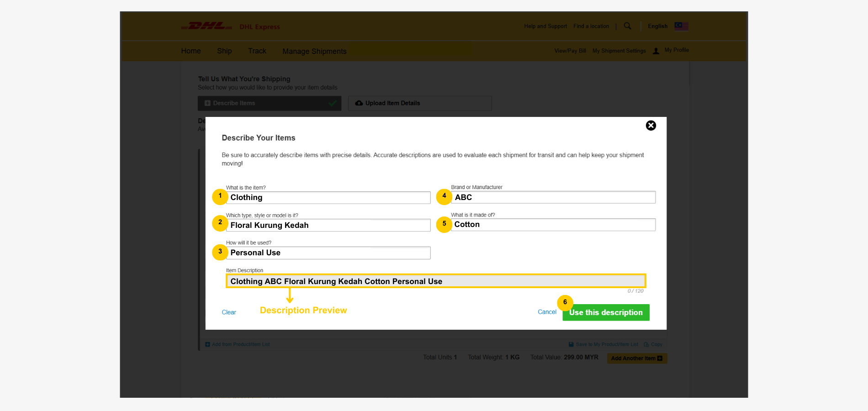
Task: Click the Copy icon
Action: 646,344
